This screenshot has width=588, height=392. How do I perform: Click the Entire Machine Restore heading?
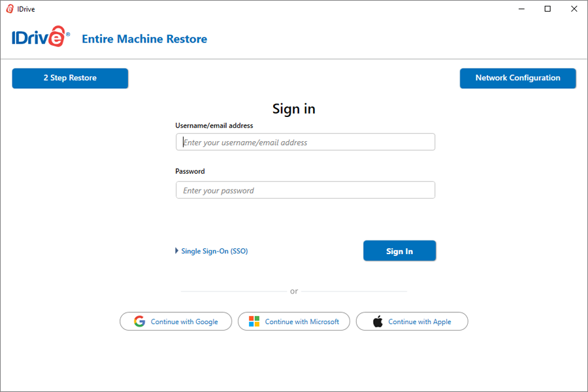click(x=144, y=39)
